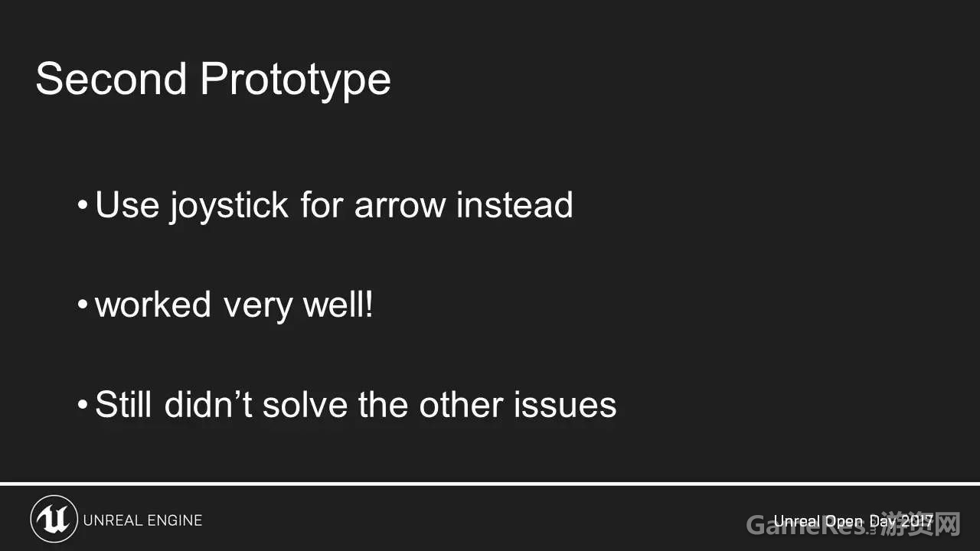Click the Unreal Engine circular logo
The image size is (980, 551).
54,520
